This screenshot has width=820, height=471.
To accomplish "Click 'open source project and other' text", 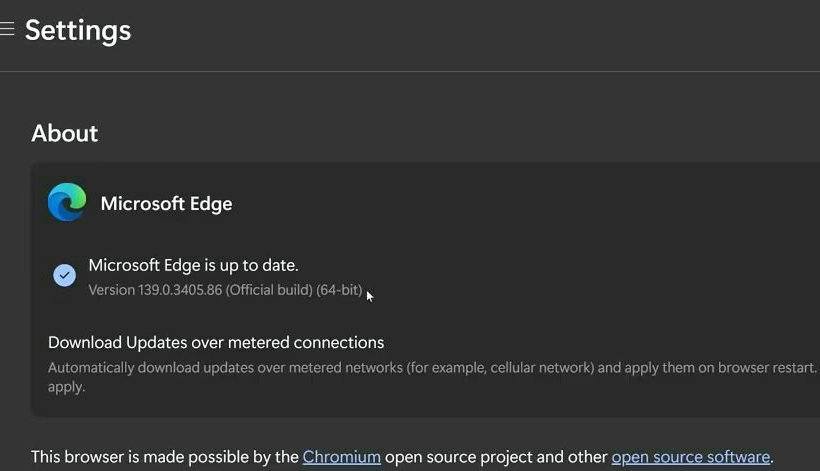I will 496,457.
